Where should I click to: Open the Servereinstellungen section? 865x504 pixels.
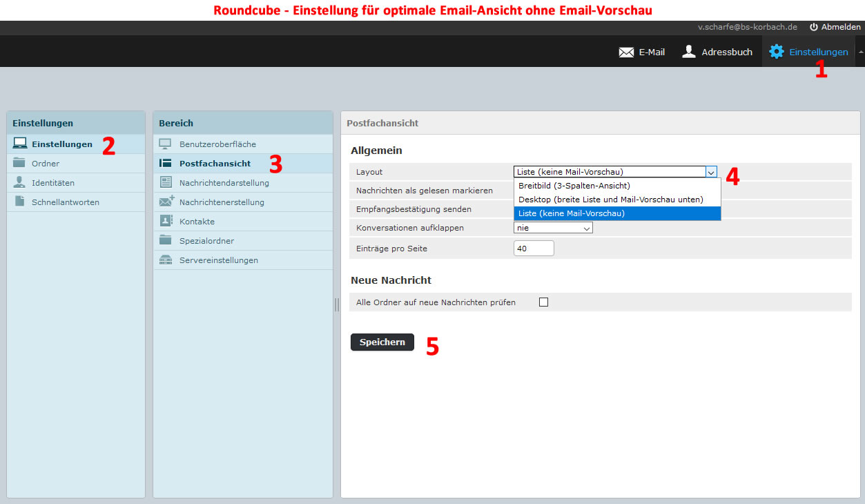pos(243,260)
